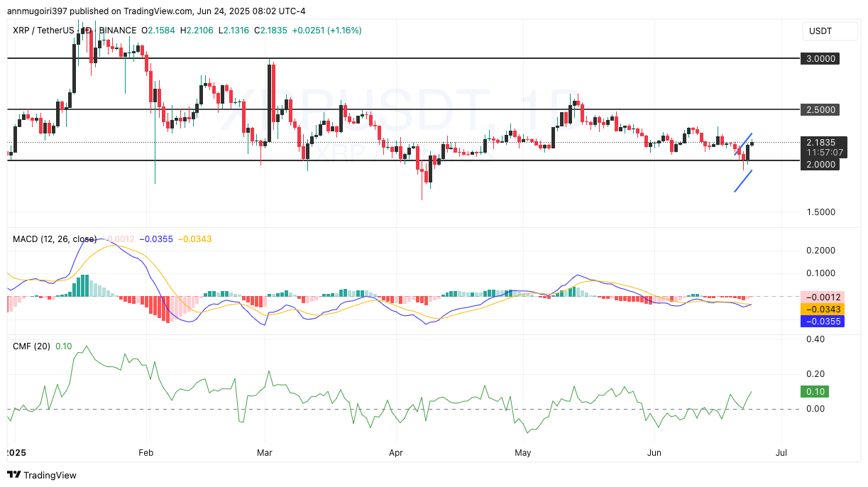
Task: Open the MACD (12, 26, close) indicator legend
Action: 55,239
